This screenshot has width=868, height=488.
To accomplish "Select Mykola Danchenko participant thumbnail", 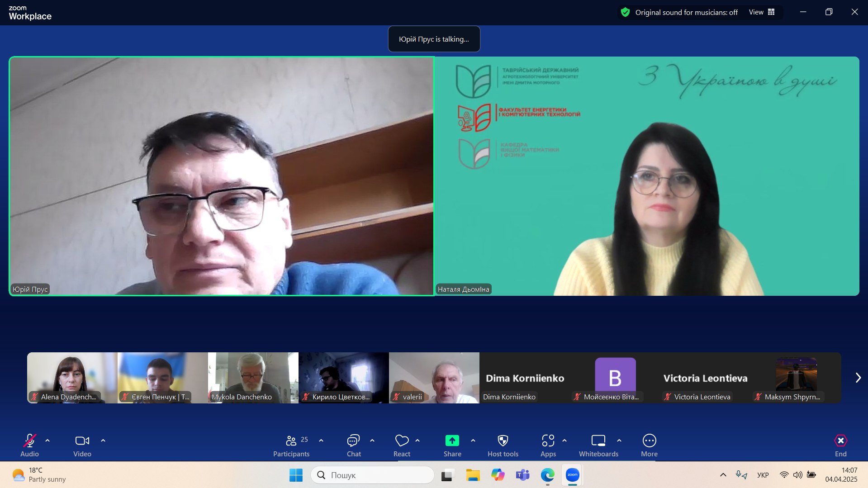I will pos(253,378).
